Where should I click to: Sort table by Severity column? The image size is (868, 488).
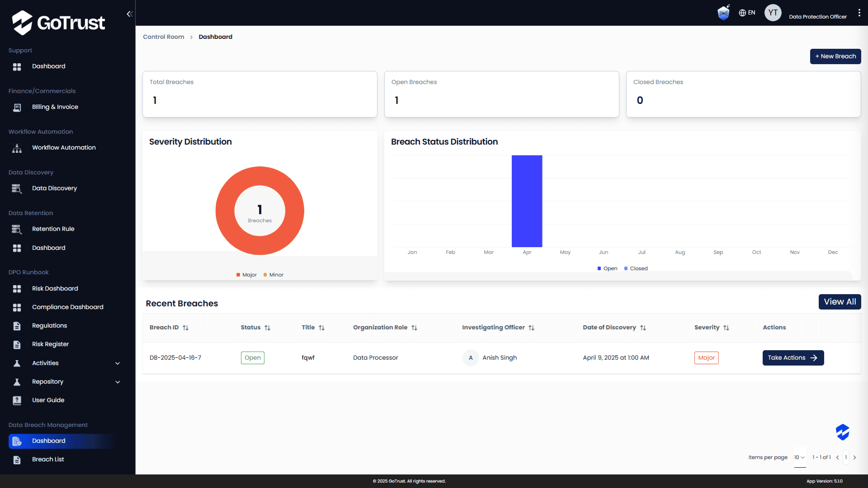tap(726, 328)
